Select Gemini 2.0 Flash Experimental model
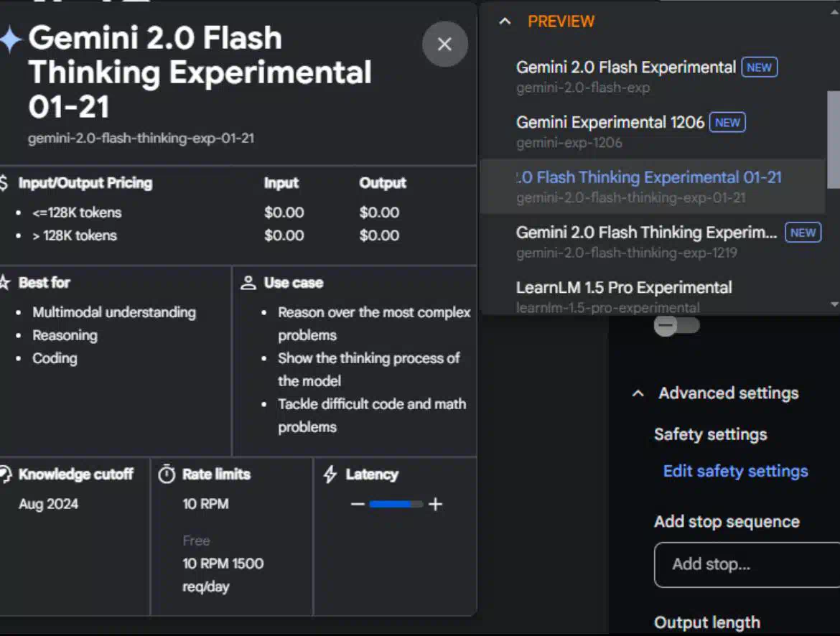 click(625, 67)
